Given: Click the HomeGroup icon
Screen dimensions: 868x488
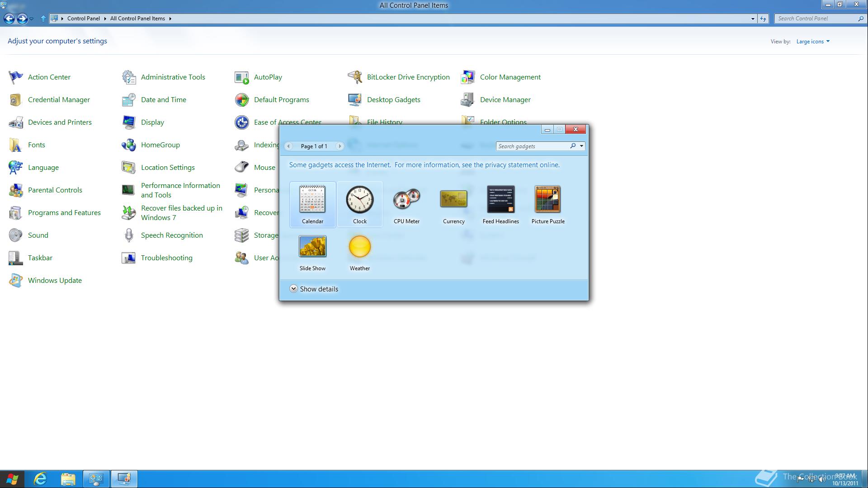Looking at the screenshot, I should pyautogui.click(x=129, y=145).
